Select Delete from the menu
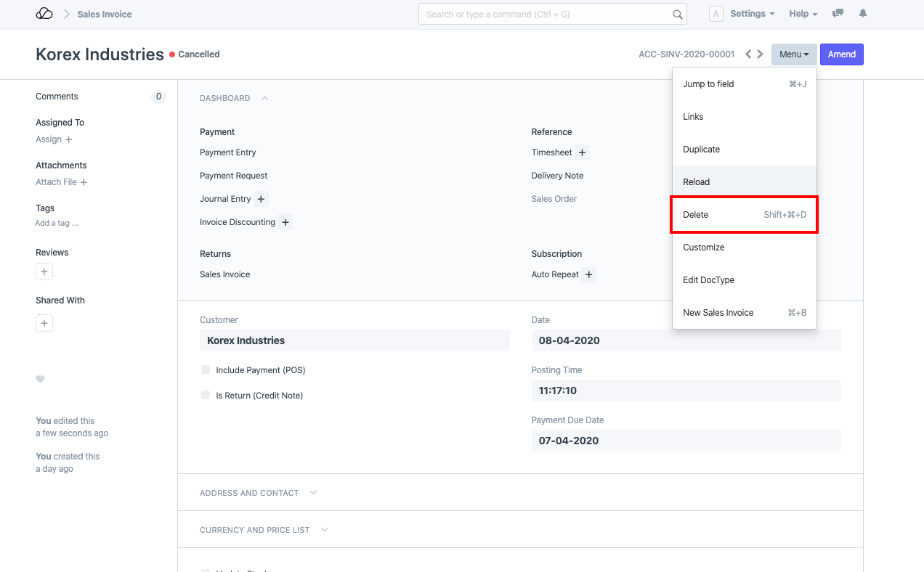The image size is (924, 572). (x=744, y=215)
